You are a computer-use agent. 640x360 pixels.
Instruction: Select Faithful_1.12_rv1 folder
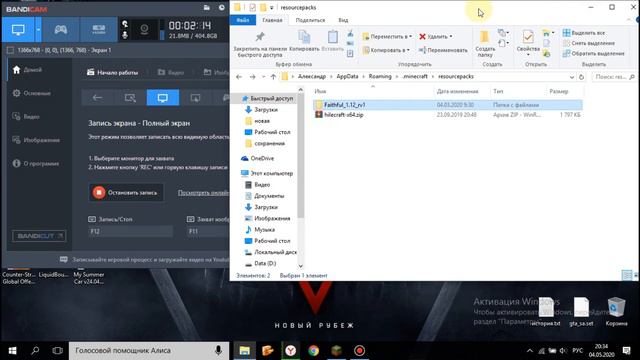(448, 105)
